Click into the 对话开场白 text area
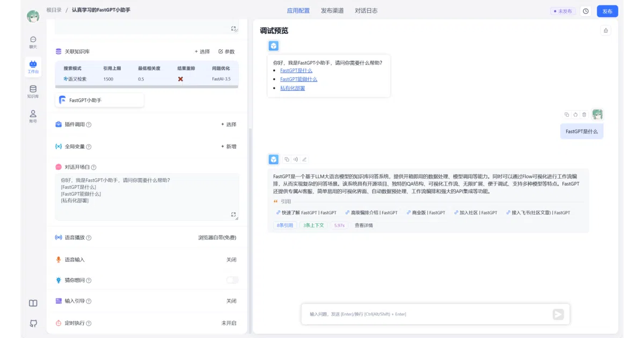 coord(147,196)
